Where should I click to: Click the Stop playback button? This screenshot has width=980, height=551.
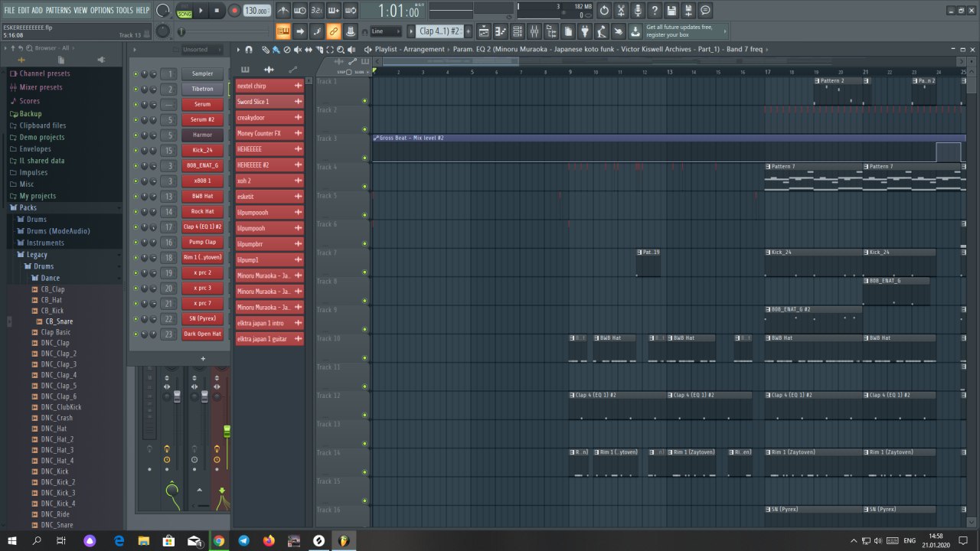pos(217,11)
